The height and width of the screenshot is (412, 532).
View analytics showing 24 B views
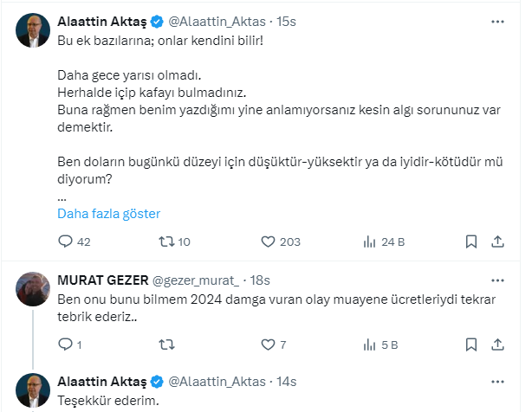coord(367,242)
